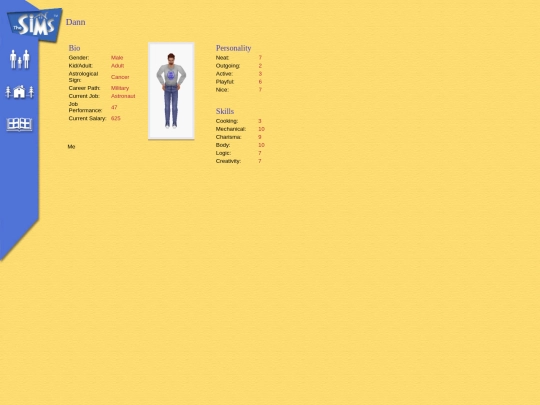
Task: Click the Current Salary label
Action: coord(87,118)
